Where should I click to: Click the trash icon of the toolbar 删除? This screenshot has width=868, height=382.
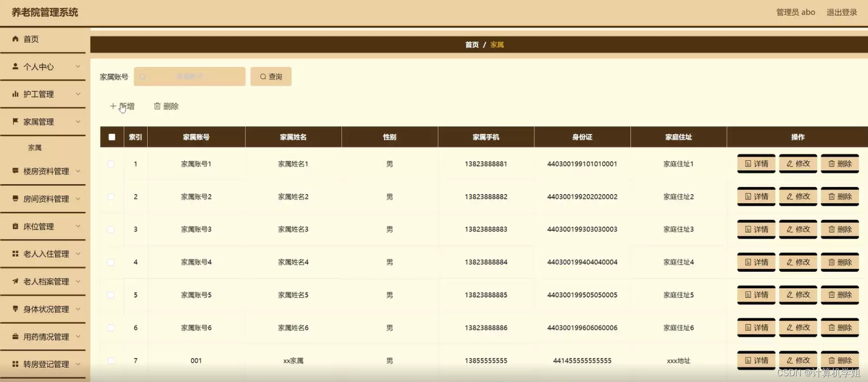(157, 106)
